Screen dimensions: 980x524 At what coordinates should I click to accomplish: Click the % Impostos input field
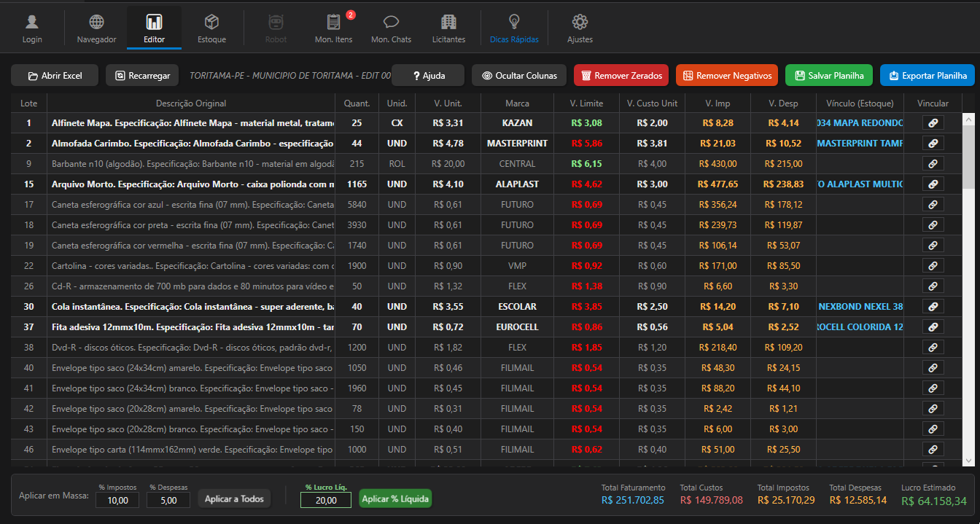coord(117,501)
